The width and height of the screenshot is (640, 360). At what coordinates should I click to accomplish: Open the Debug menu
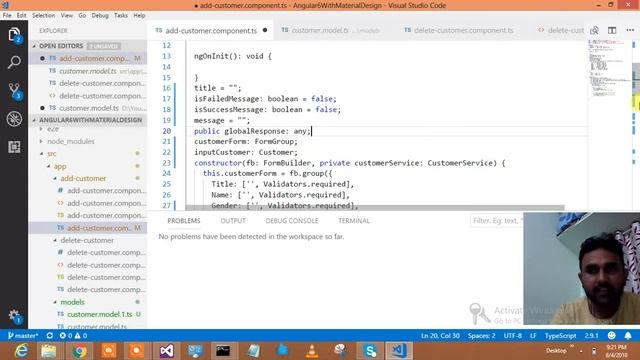tap(100, 16)
